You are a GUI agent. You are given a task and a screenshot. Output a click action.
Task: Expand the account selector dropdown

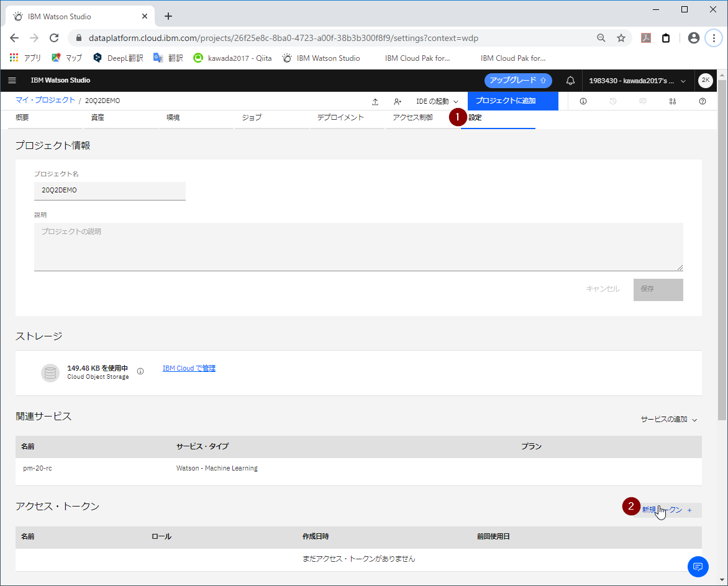637,81
